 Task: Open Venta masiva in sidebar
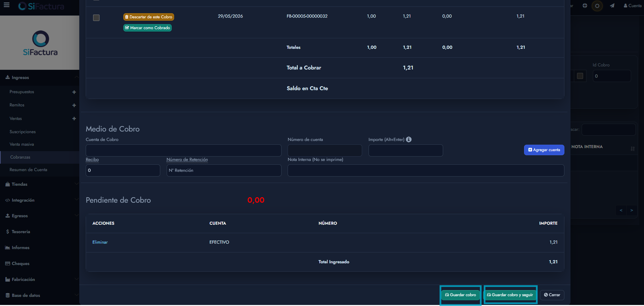coord(22,144)
